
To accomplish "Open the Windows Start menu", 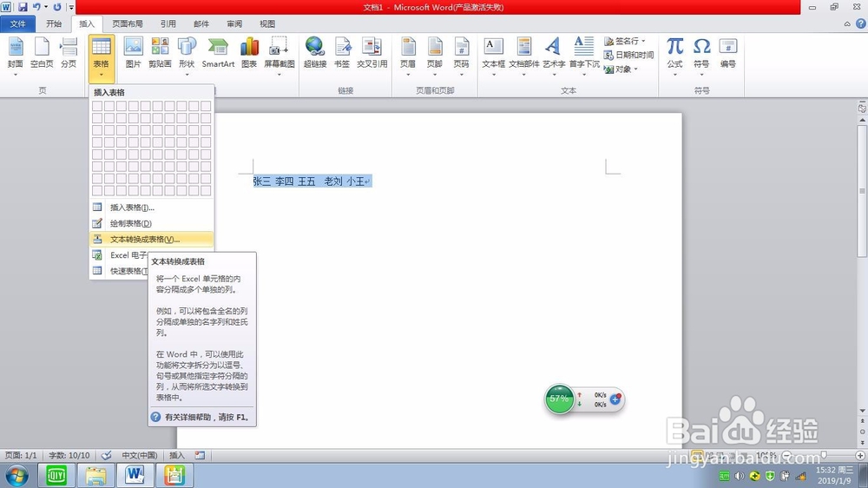I will tap(17, 476).
